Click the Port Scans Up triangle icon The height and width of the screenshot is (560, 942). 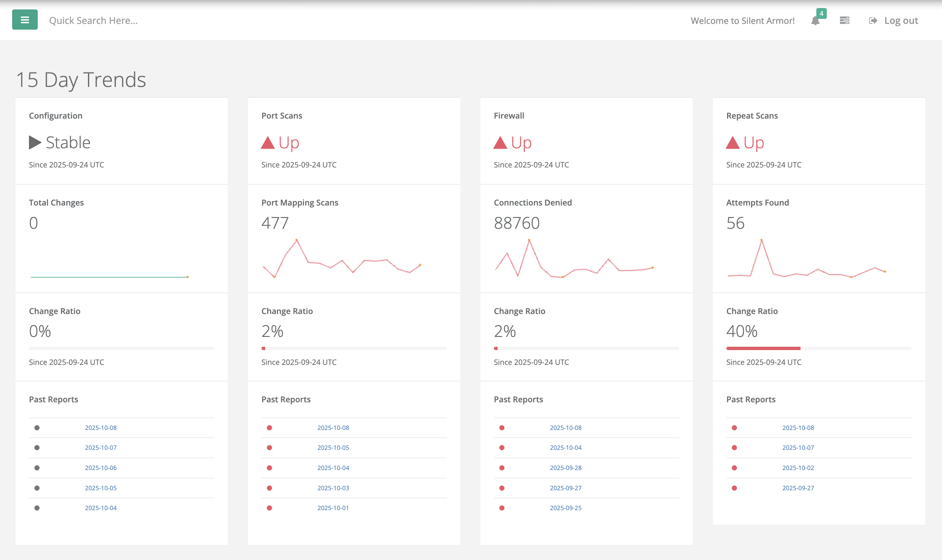tap(268, 143)
